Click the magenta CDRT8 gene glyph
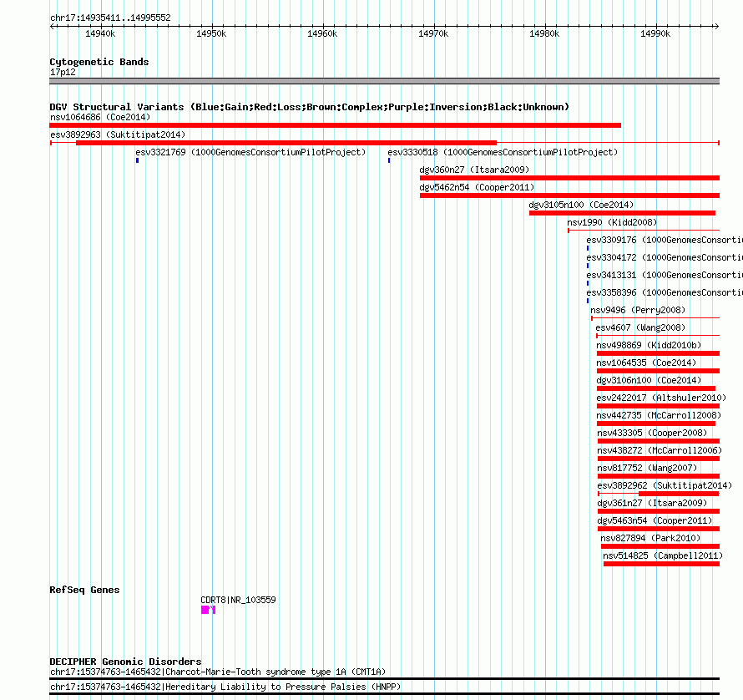Screen dimensions: 743x700 pyautogui.click(x=208, y=610)
